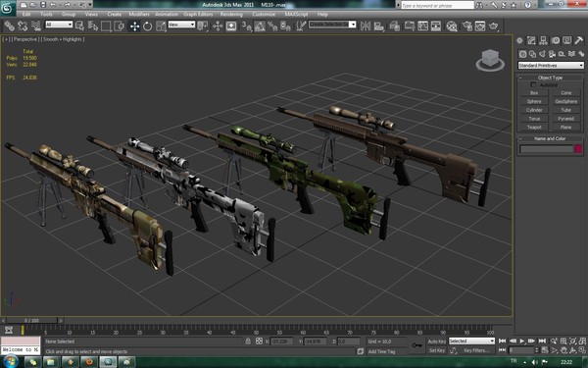Viewport: 588px width, 368px height.
Task: Toggle Window/Crossing selection mode
Action: [x=119, y=26]
